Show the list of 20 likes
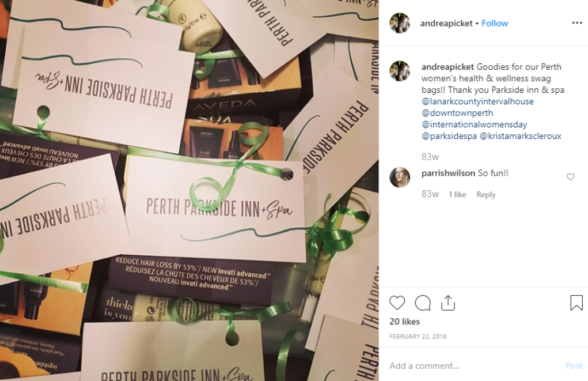The image size is (588, 381). (x=405, y=322)
